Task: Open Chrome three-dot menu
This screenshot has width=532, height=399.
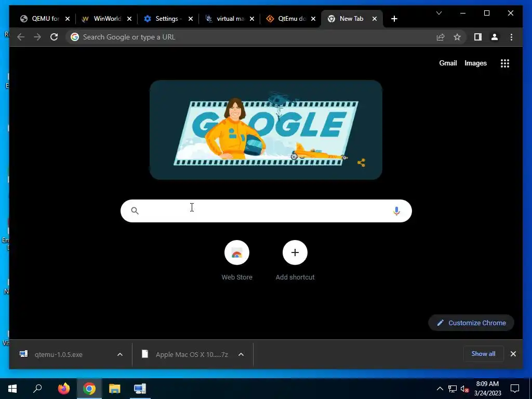Action: [511, 37]
